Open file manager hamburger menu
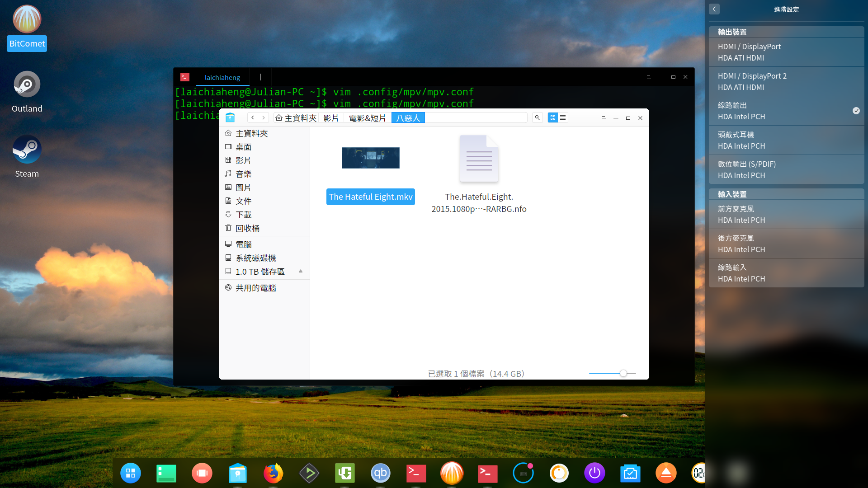The image size is (868, 488). 603,118
